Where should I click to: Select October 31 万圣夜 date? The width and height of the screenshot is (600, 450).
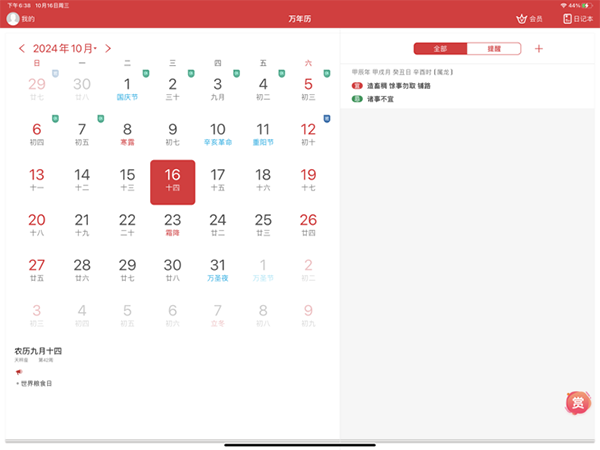pyautogui.click(x=217, y=270)
